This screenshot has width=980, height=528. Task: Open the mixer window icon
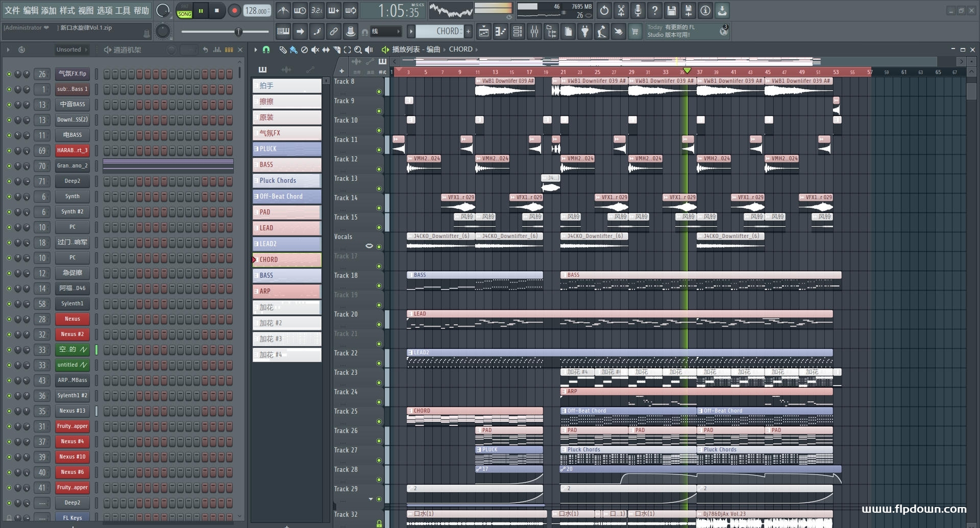point(534,32)
